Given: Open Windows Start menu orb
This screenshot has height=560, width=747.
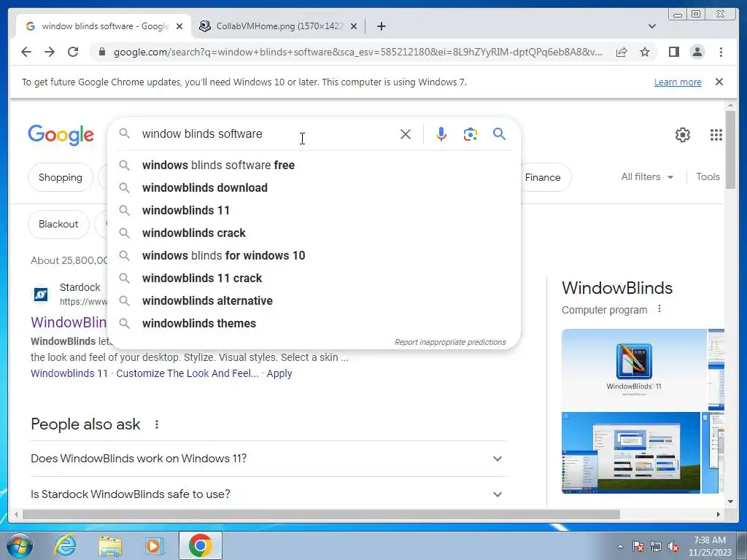Looking at the screenshot, I should pyautogui.click(x=19, y=545).
